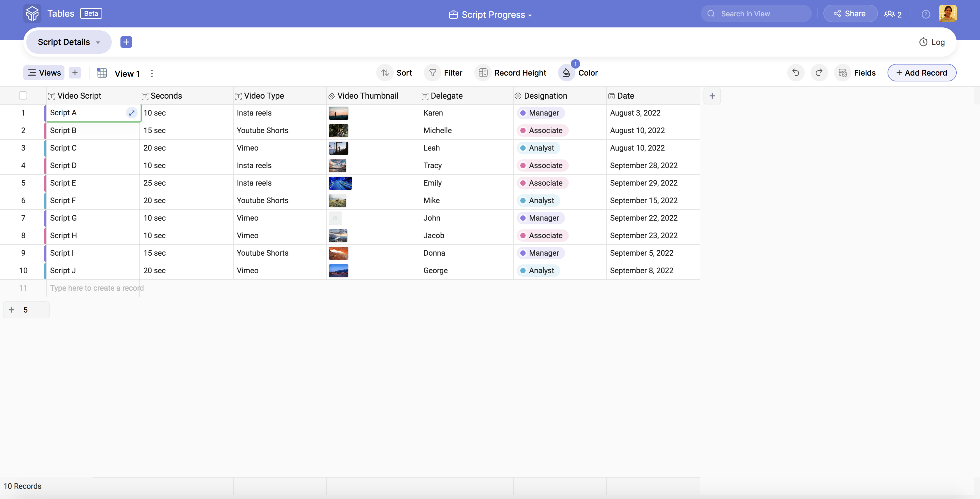Click the undo arrow icon
The width and height of the screenshot is (980, 499).
[795, 73]
